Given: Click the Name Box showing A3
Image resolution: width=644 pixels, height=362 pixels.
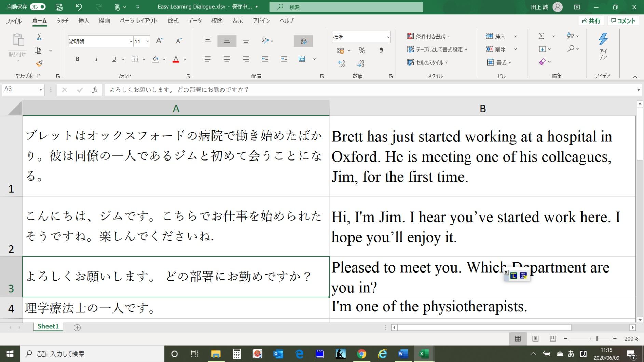Looking at the screenshot, I should coord(23,89).
